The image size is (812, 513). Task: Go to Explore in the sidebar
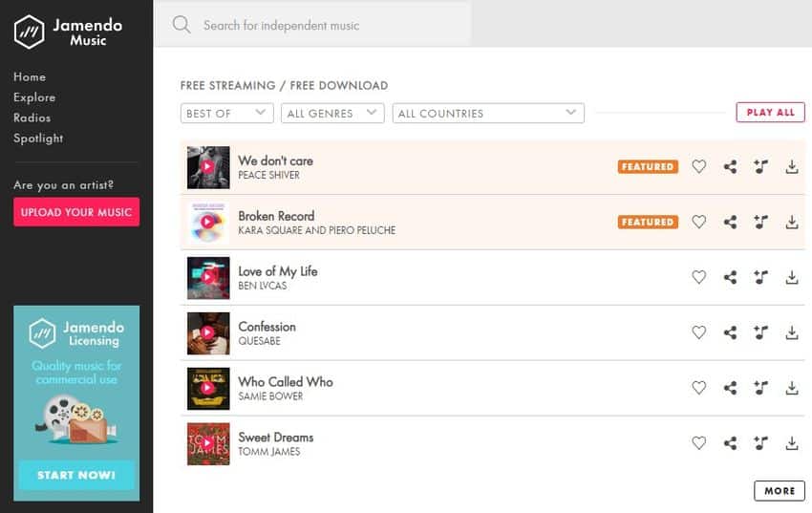point(34,97)
